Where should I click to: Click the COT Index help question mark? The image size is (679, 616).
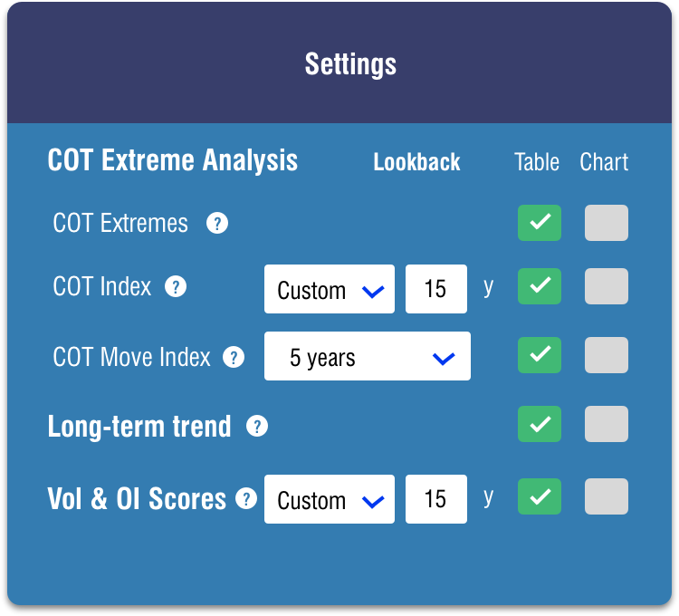click(x=176, y=287)
